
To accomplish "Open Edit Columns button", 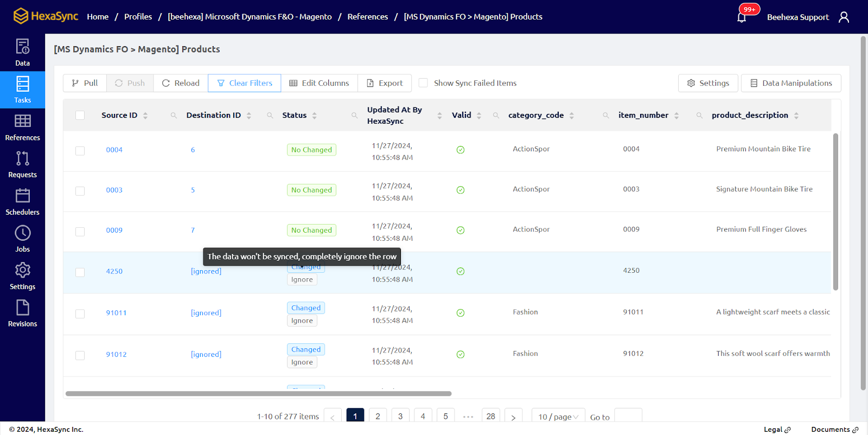I will 319,83.
